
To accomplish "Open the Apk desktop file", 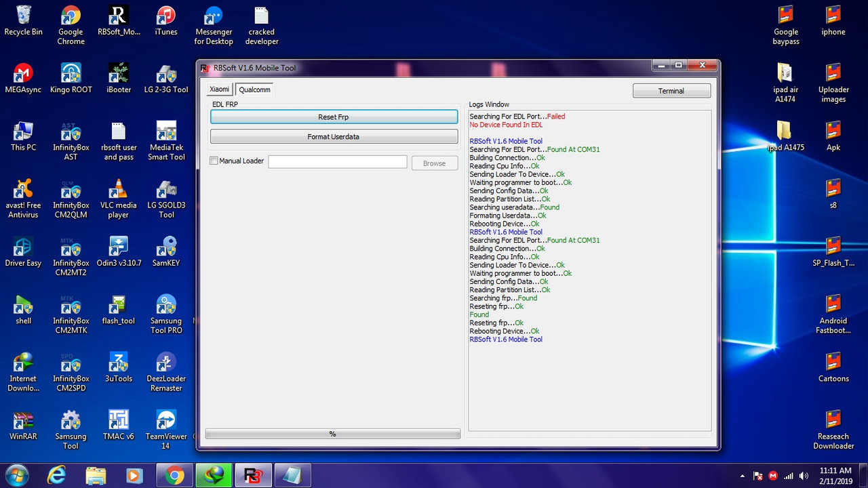I will tap(833, 136).
